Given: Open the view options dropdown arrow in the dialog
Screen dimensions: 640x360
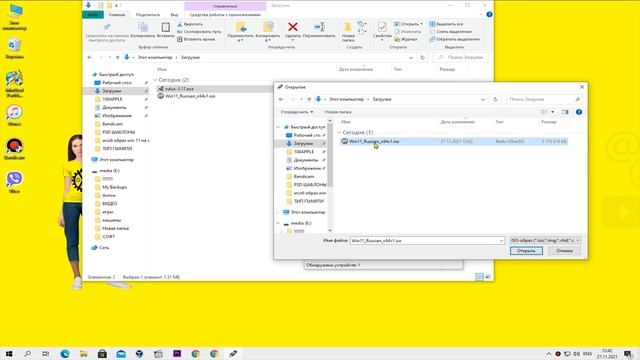Looking at the screenshot, I should [x=553, y=112].
